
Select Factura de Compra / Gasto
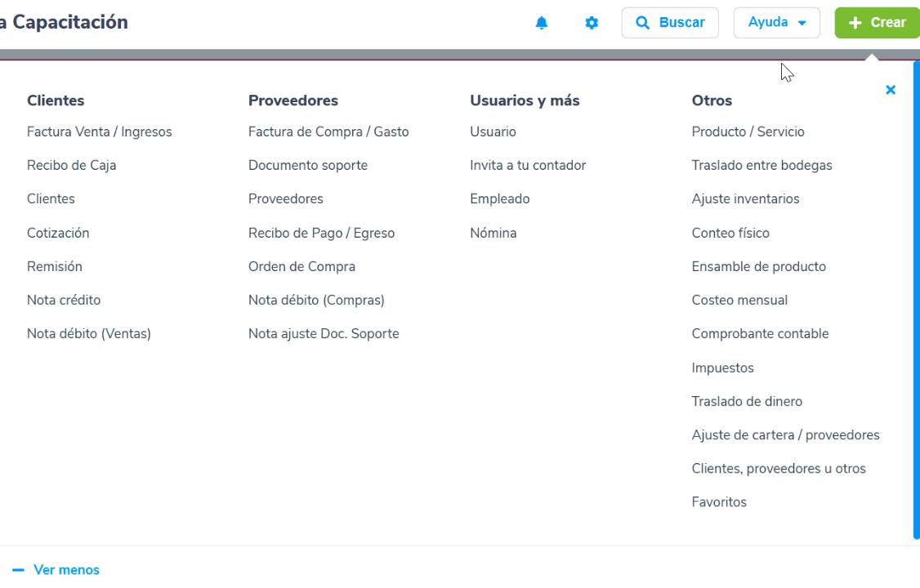pos(328,131)
